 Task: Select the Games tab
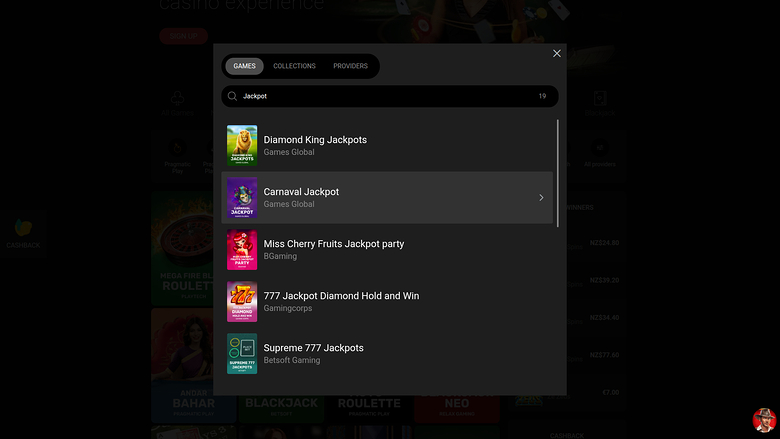coord(244,66)
